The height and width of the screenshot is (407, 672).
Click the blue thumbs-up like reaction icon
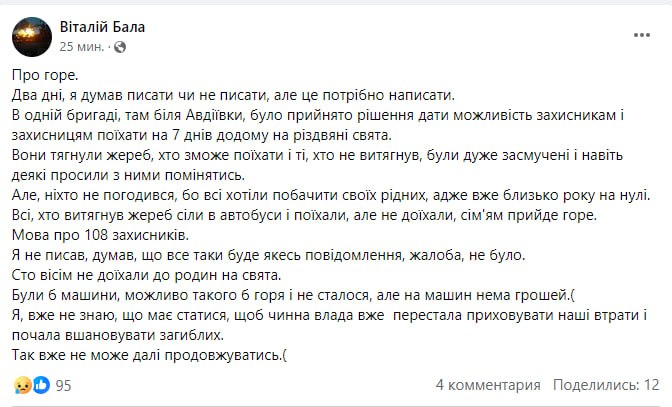[41, 384]
